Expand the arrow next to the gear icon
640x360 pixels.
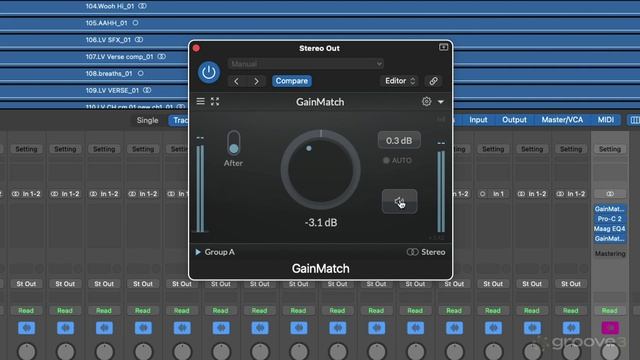pyautogui.click(x=441, y=102)
